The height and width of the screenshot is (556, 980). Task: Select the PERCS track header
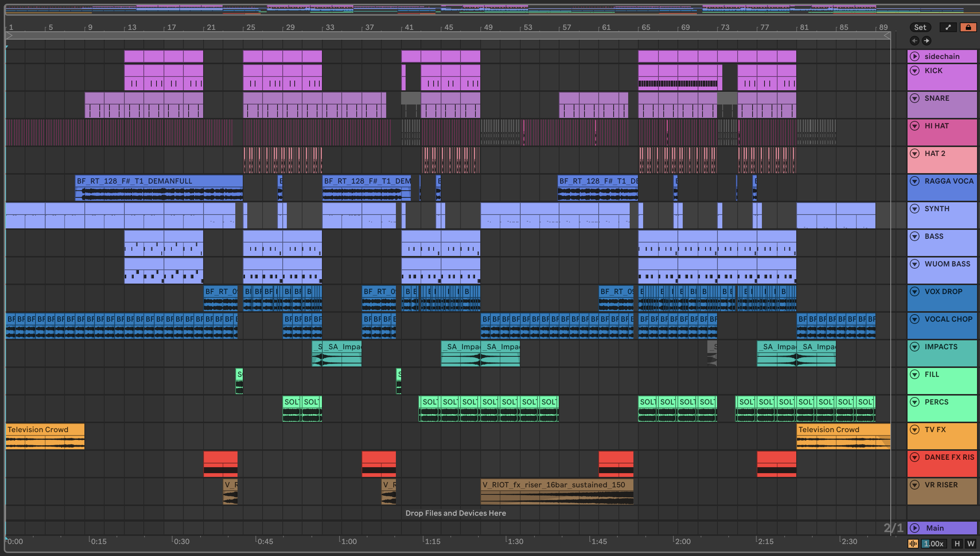coord(936,402)
